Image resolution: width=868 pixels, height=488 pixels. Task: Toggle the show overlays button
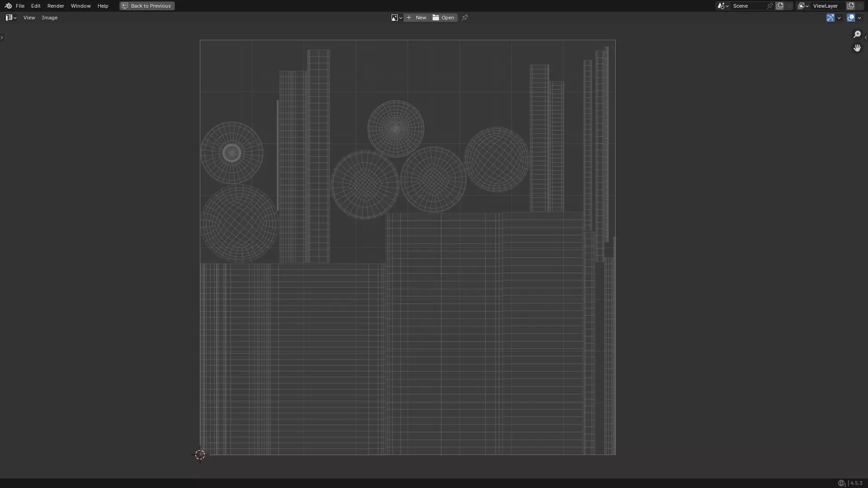[x=851, y=18]
